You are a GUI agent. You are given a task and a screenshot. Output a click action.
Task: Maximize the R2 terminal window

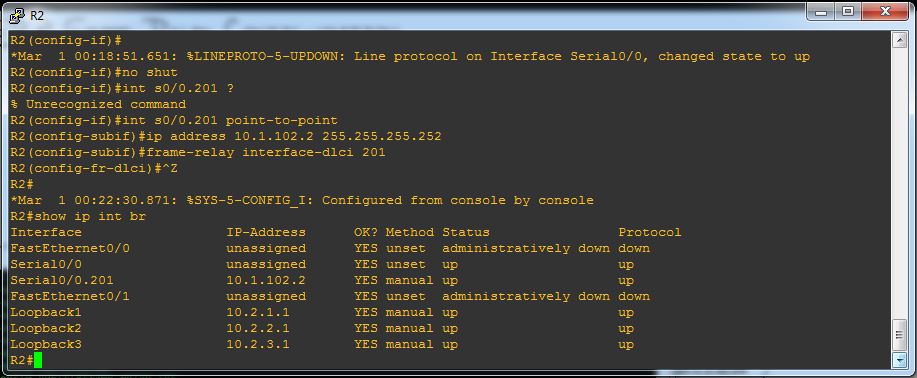pos(847,11)
